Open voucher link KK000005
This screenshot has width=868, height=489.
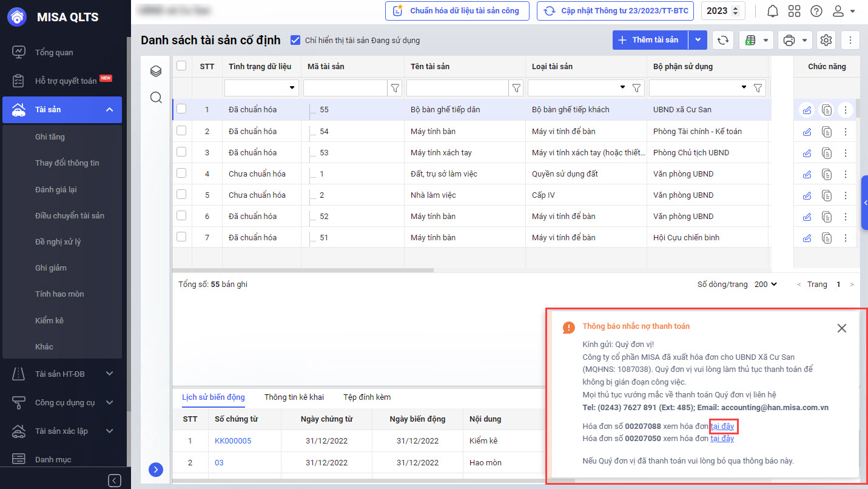click(x=233, y=441)
